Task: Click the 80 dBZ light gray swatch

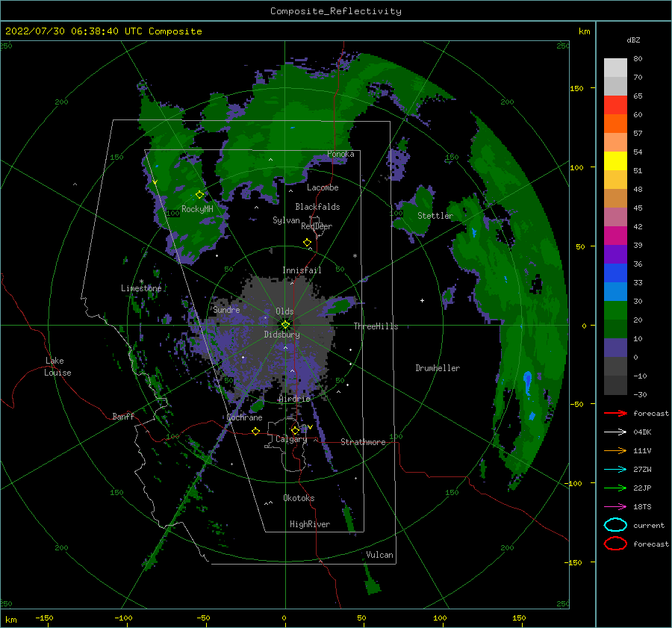Action: point(615,67)
